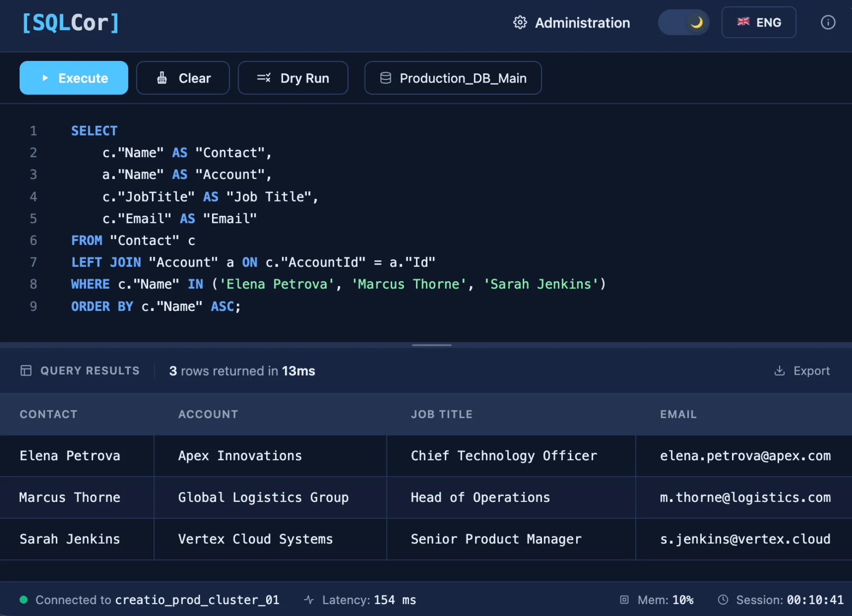Sort by the Job Title column header
852x616 pixels.
point(442,414)
